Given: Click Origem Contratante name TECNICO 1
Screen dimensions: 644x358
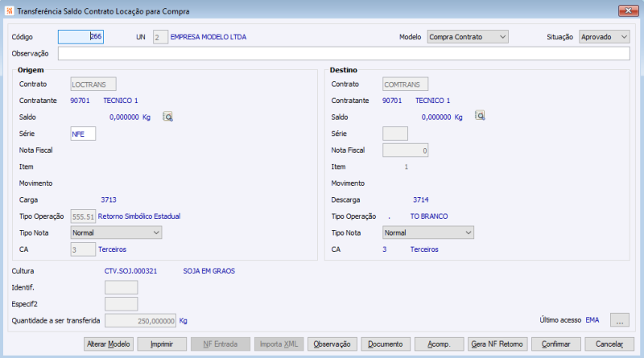Looking at the screenshot, I should click(x=120, y=101).
